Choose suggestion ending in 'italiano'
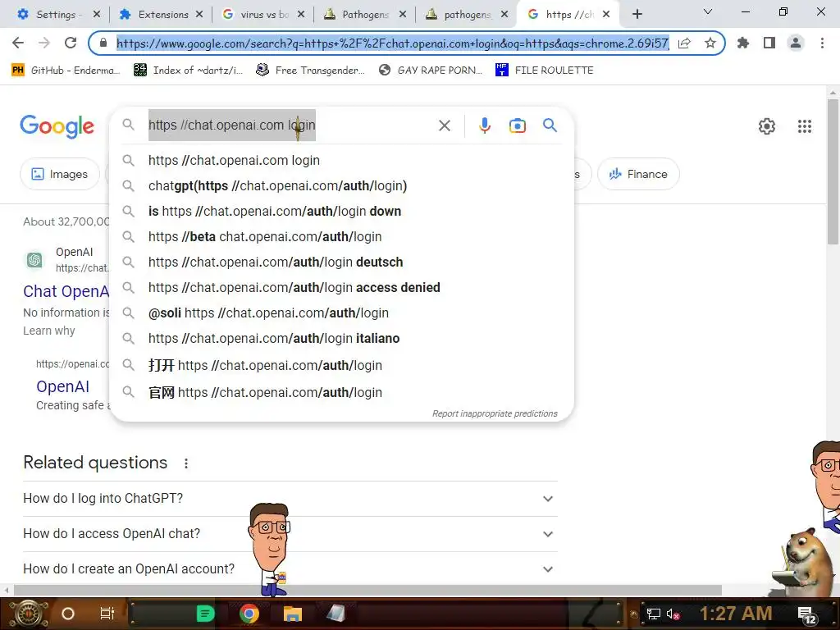 pyautogui.click(x=341, y=338)
